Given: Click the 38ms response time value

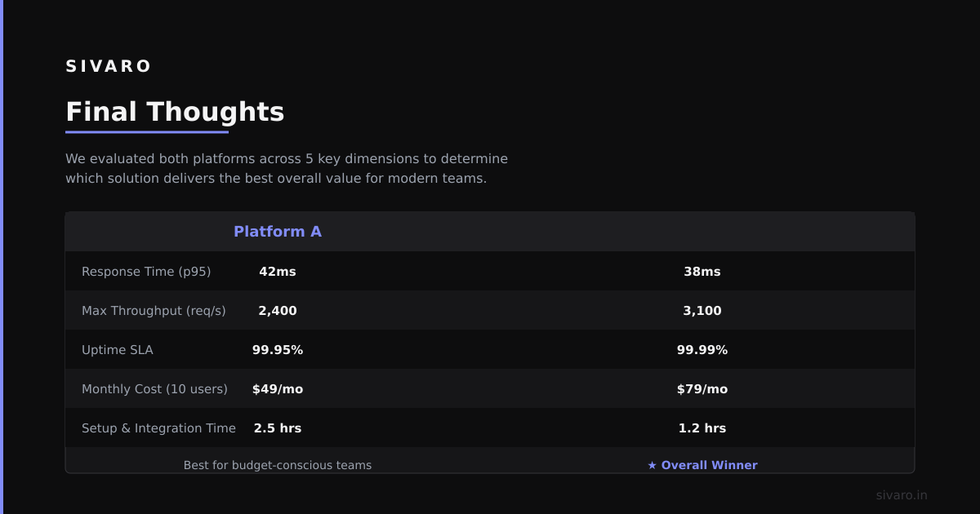Looking at the screenshot, I should (x=702, y=272).
